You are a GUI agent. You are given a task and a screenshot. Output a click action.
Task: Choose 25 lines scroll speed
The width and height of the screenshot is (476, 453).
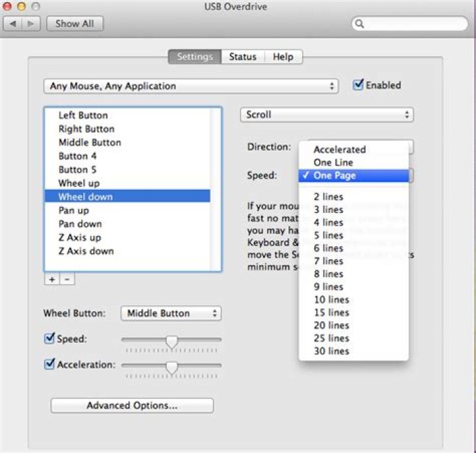tap(354, 338)
